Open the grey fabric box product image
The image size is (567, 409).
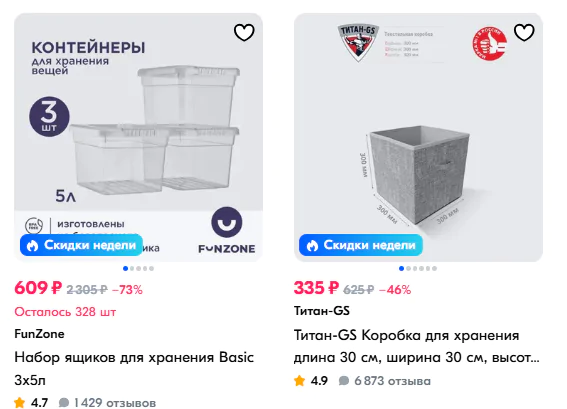pos(418,137)
